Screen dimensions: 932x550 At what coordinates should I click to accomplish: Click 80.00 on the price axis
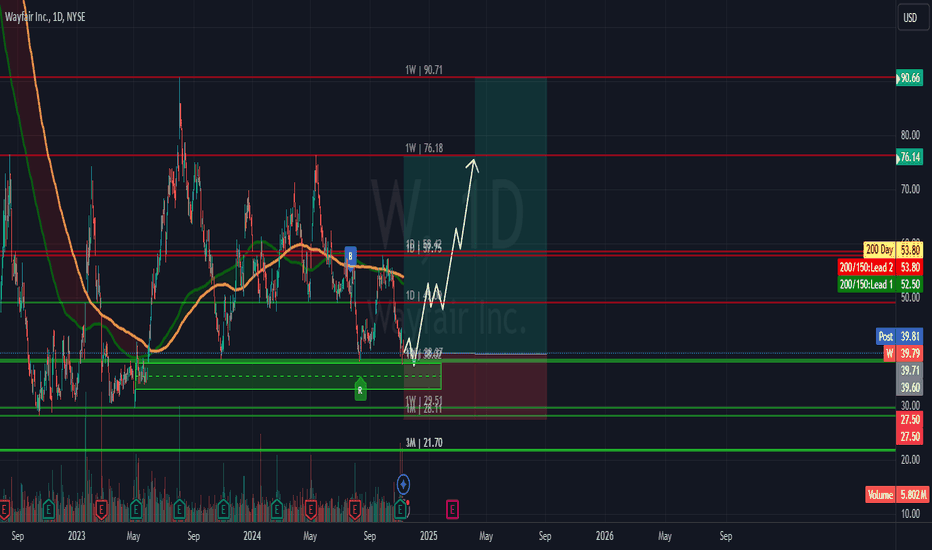coord(910,135)
